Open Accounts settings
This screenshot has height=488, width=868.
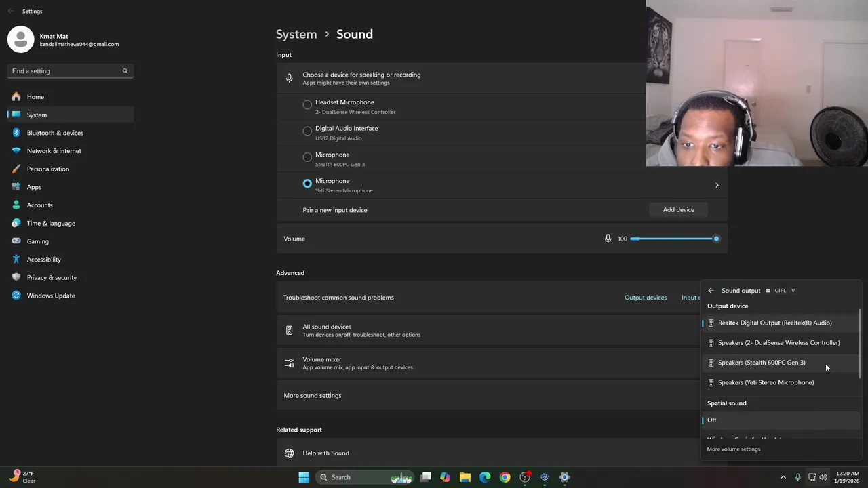coord(71,205)
